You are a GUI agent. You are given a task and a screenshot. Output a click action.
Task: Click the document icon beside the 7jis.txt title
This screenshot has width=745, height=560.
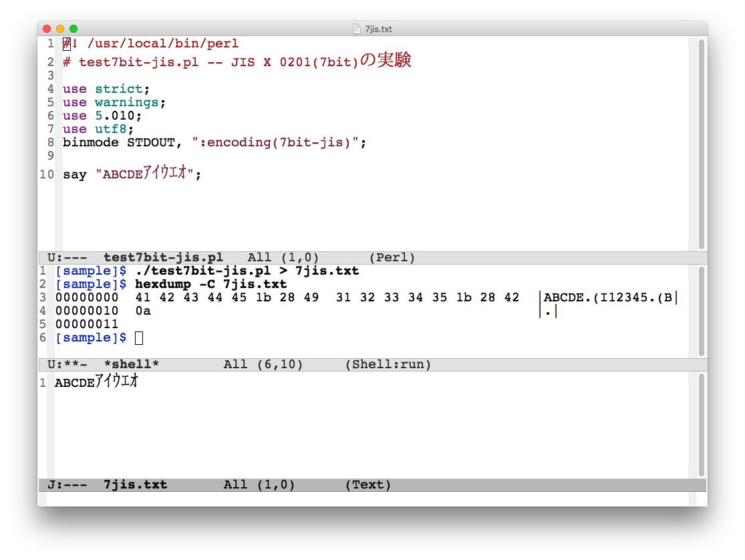point(357,29)
